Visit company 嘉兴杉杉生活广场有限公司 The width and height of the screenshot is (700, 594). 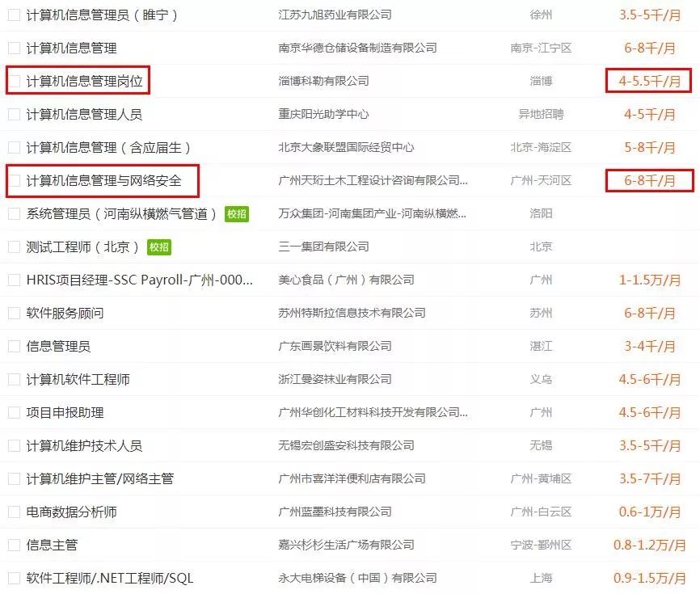click(346, 545)
